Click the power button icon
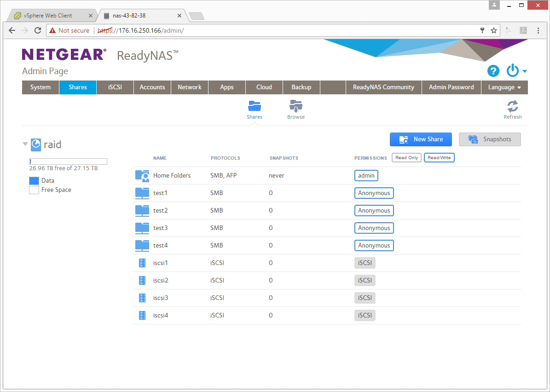 click(x=512, y=70)
